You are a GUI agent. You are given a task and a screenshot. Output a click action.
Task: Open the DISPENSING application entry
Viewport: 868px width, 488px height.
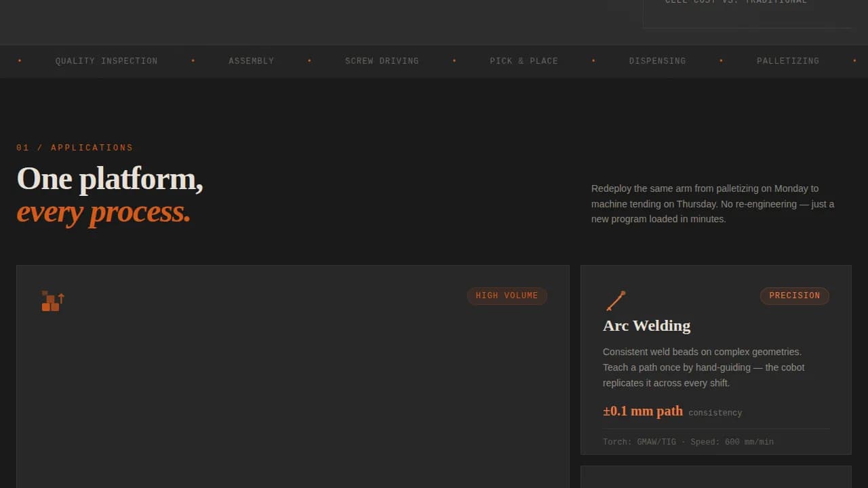(657, 61)
